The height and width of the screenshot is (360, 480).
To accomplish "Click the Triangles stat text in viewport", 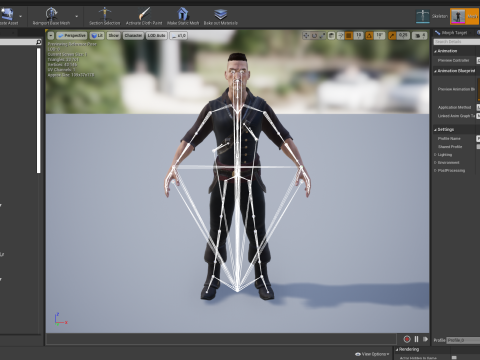I will [63, 59].
